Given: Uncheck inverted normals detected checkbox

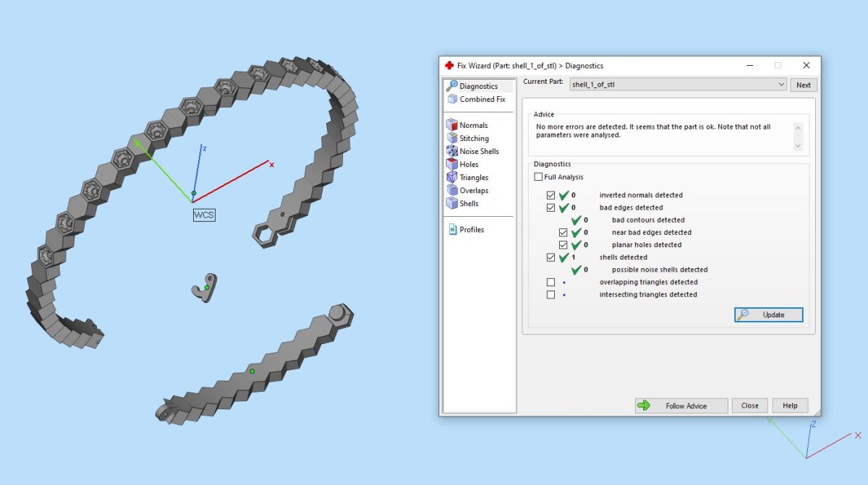Looking at the screenshot, I should [x=551, y=195].
